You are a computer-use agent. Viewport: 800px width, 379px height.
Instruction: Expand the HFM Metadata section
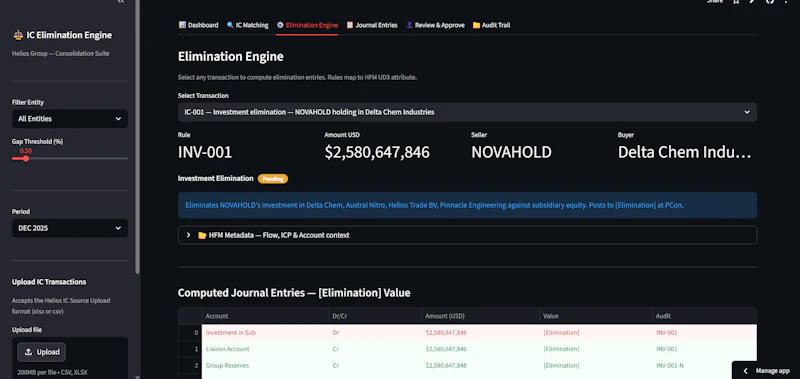click(467, 235)
